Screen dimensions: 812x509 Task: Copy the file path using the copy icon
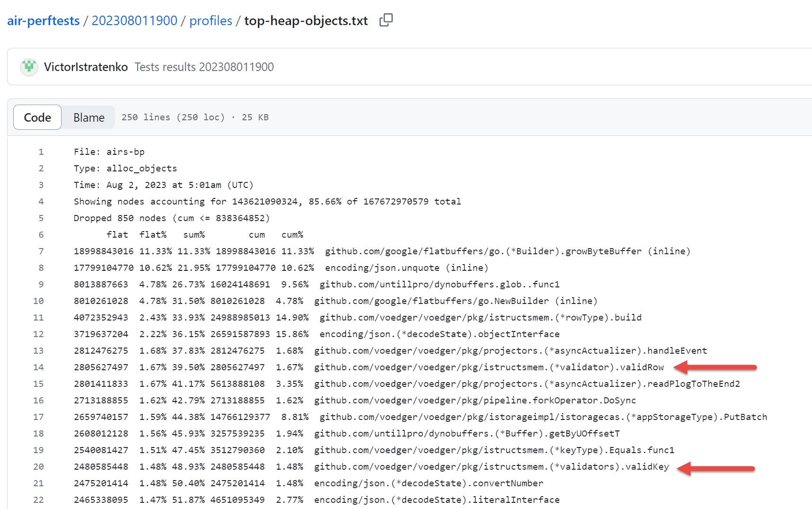pyautogui.click(x=386, y=20)
